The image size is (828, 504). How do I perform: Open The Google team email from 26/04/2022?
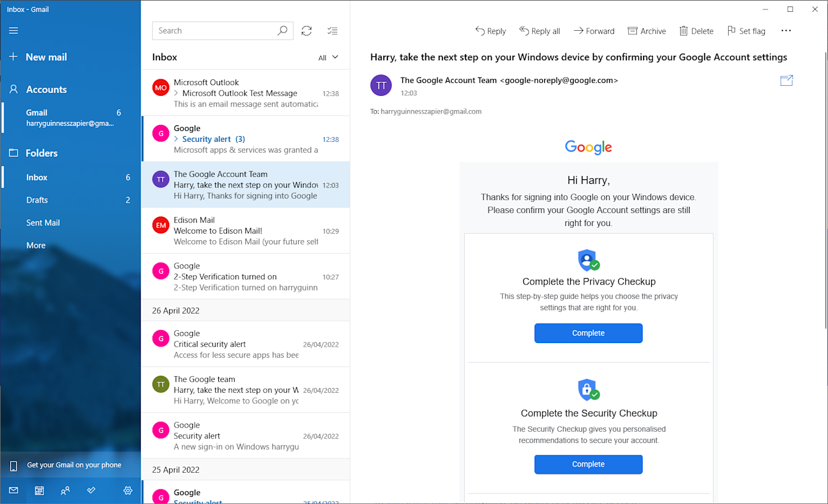tap(245, 390)
